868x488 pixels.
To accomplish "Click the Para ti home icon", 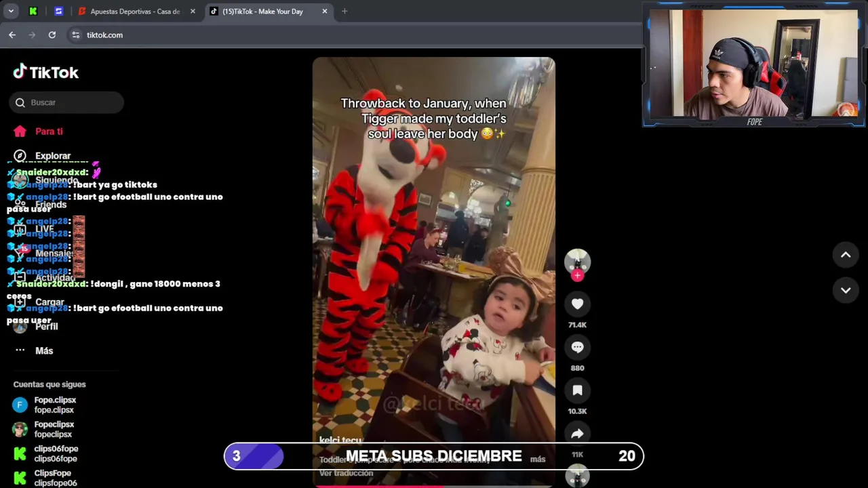I will (20, 131).
